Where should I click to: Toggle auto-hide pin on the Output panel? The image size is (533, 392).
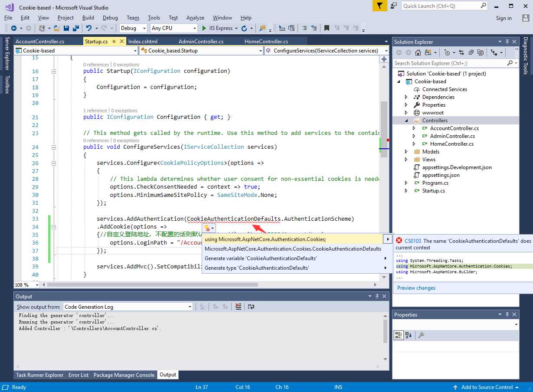tap(377, 296)
